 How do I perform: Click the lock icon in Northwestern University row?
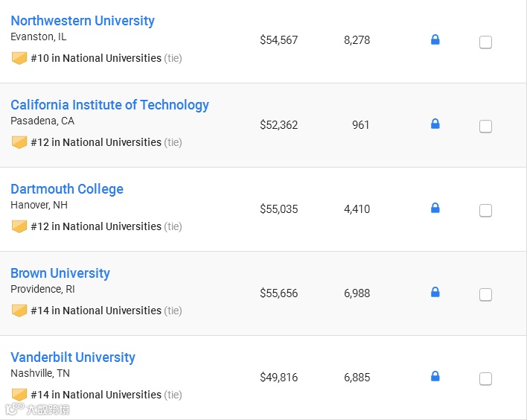(435, 40)
